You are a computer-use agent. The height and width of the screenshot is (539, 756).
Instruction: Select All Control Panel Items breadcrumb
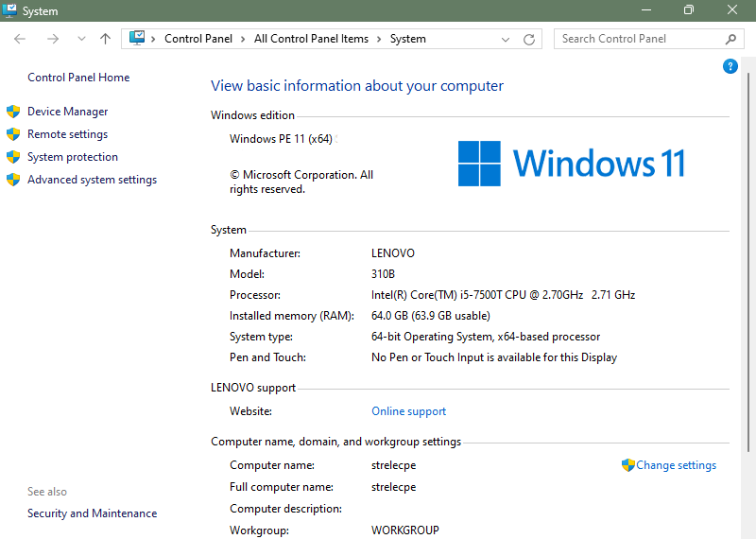(311, 39)
